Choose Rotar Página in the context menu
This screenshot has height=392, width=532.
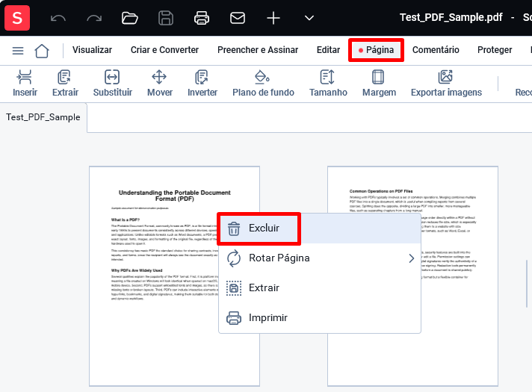(320, 258)
